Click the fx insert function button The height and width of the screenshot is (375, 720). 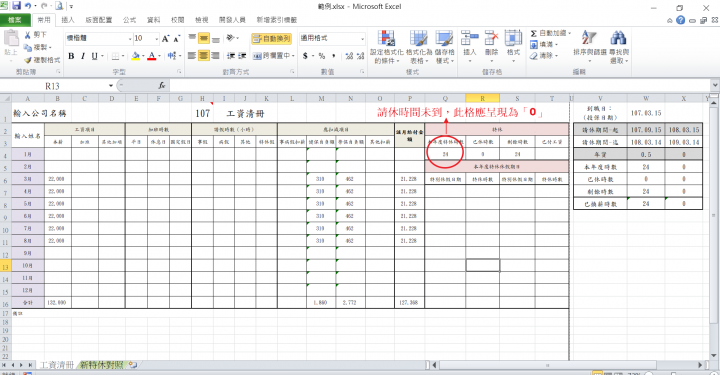(162, 85)
